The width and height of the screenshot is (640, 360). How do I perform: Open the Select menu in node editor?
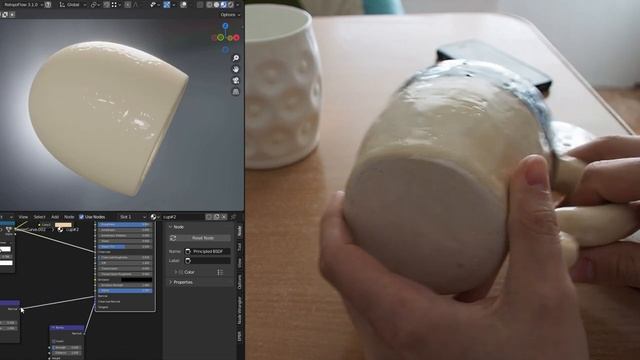[x=39, y=217]
